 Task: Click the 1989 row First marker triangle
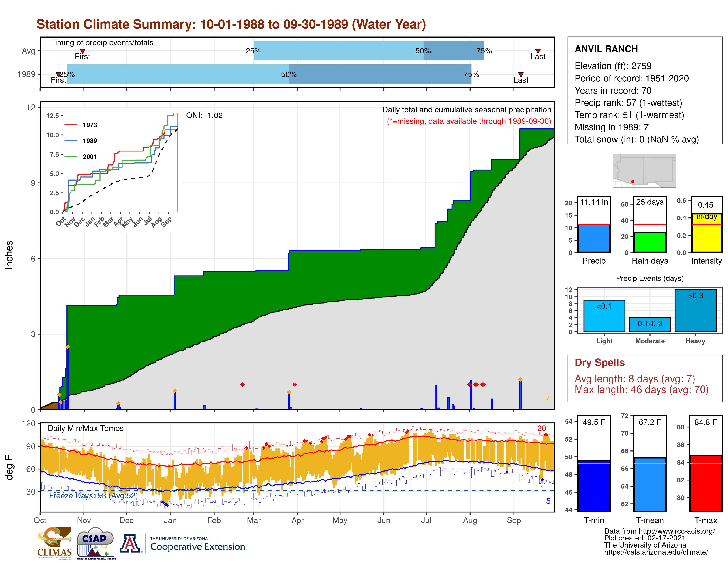[x=58, y=74]
